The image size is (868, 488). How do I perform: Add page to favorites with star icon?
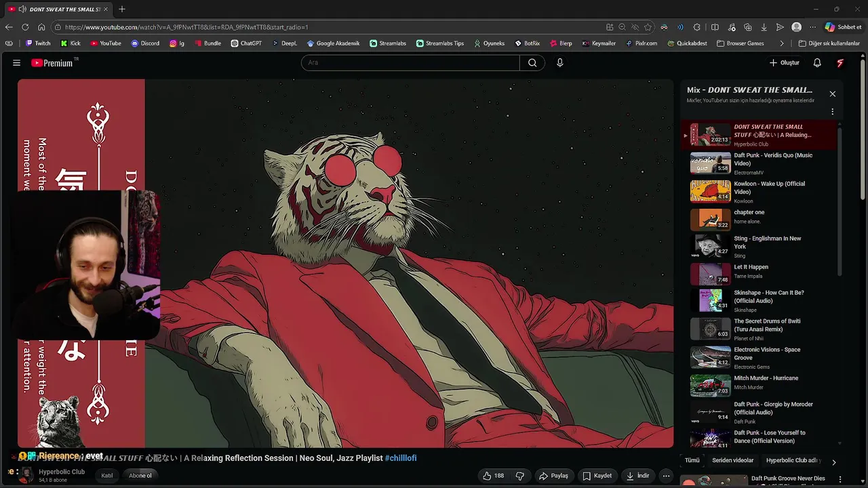[x=648, y=27]
